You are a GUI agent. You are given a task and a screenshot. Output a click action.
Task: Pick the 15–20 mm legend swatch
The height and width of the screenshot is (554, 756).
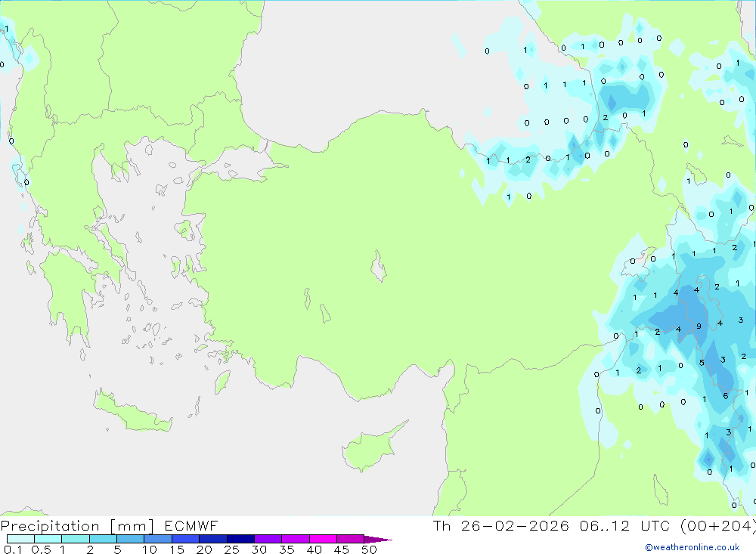(x=186, y=539)
